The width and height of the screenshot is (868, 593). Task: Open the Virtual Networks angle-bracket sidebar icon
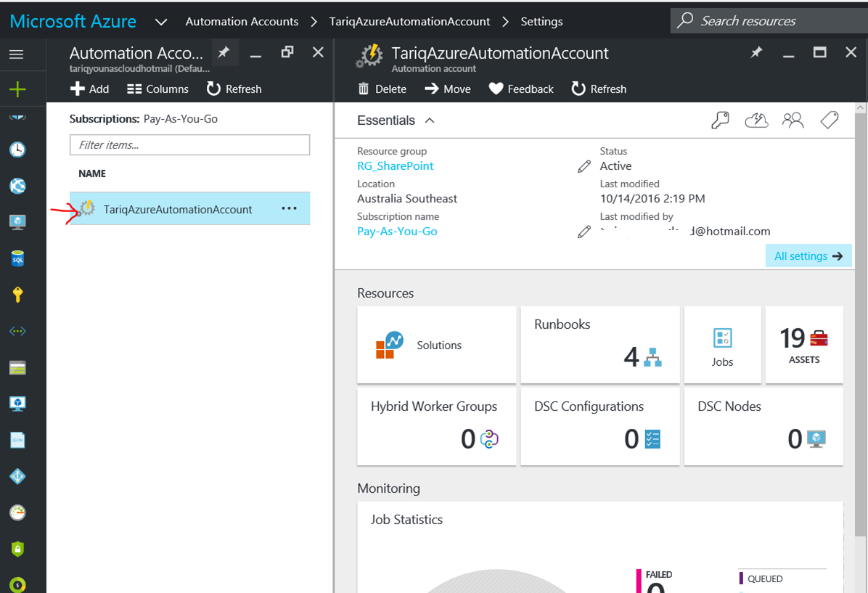(x=17, y=331)
